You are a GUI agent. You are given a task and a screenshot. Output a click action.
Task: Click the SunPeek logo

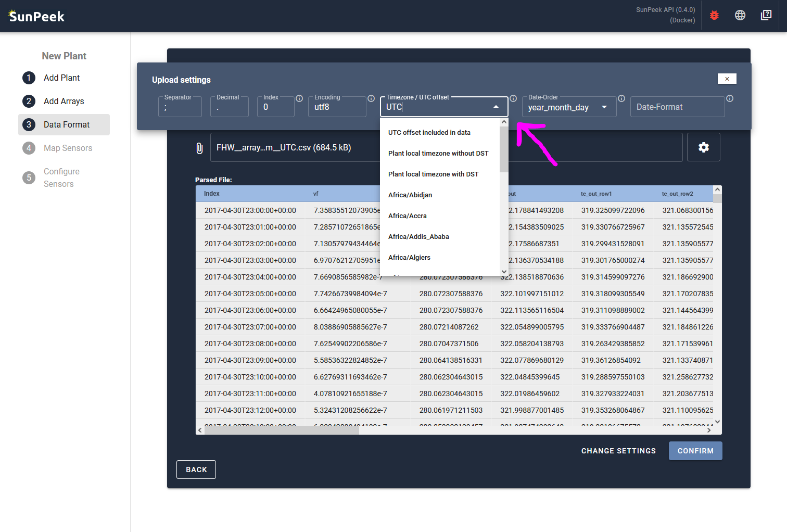coord(36,16)
